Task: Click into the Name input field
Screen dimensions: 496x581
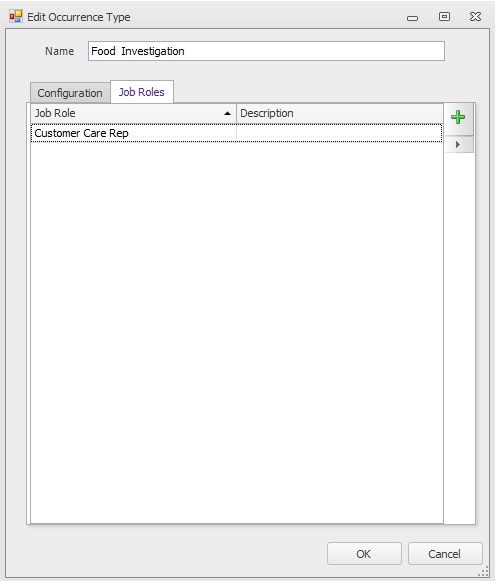Action: pyautogui.click(x=266, y=51)
